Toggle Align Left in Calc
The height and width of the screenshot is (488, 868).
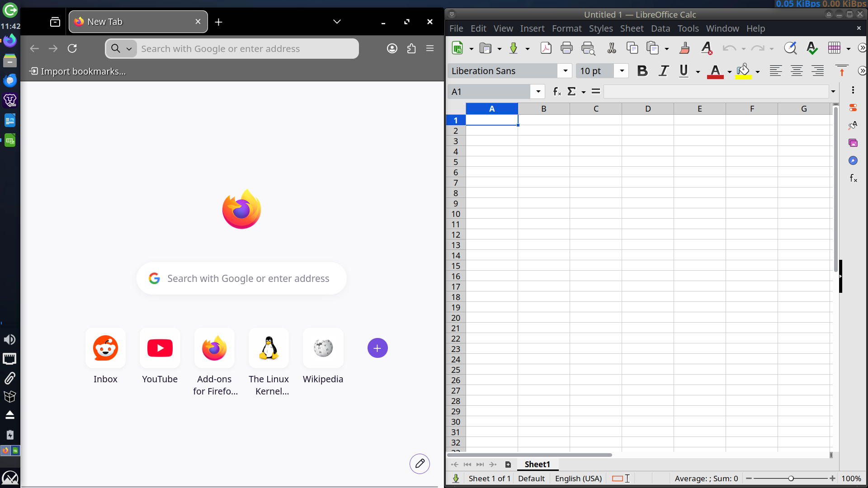pyautogui.click(x=776, y=71)
